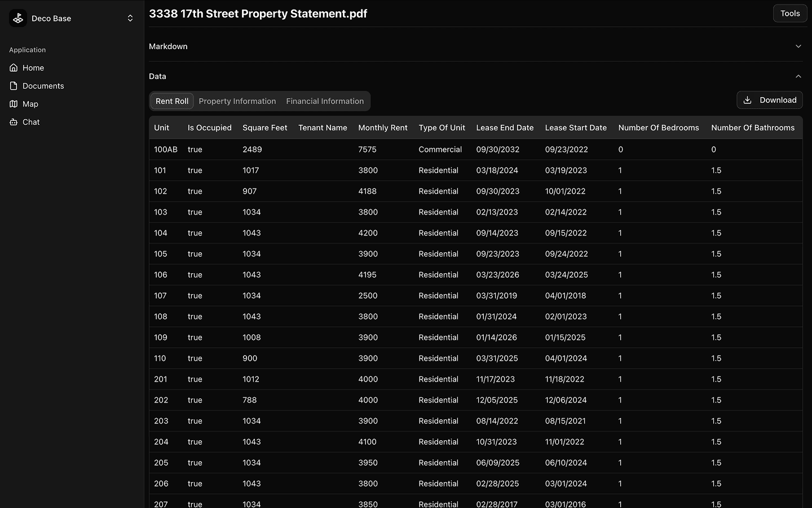Click square feet value 907
Viewport: 812px width, 508px height.
249,191
